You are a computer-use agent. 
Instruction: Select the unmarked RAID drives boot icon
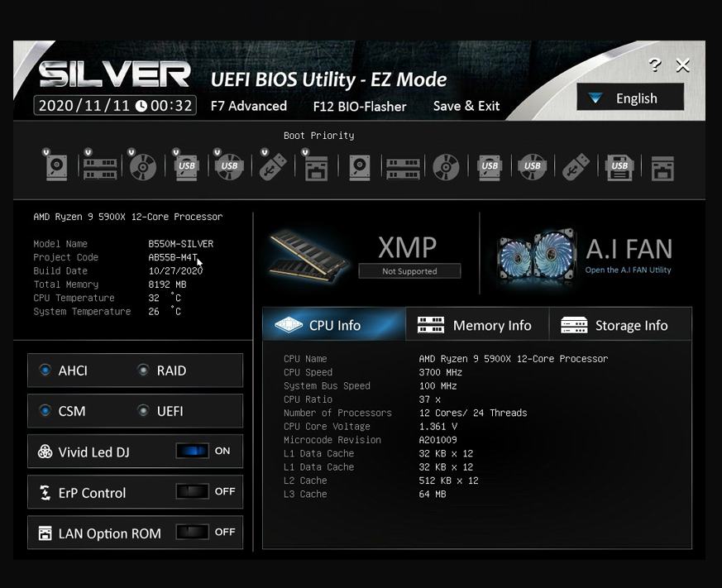click(x=403, y=169)
